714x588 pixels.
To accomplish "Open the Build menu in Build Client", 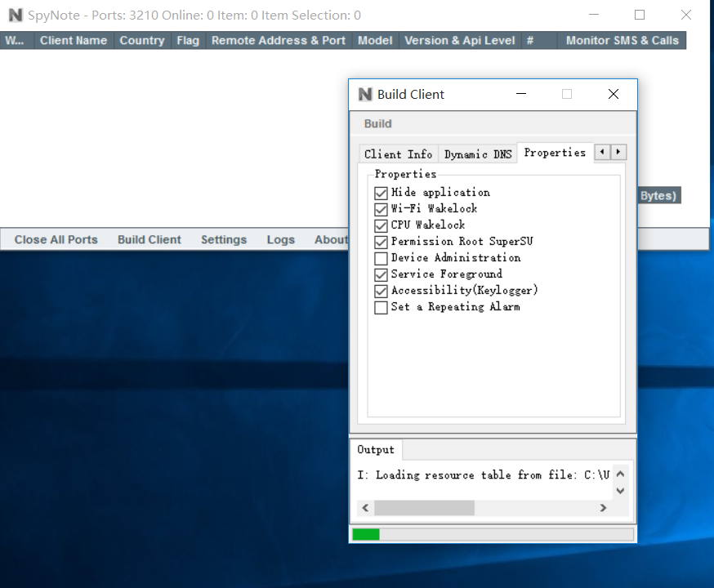I will click(377, 124).
